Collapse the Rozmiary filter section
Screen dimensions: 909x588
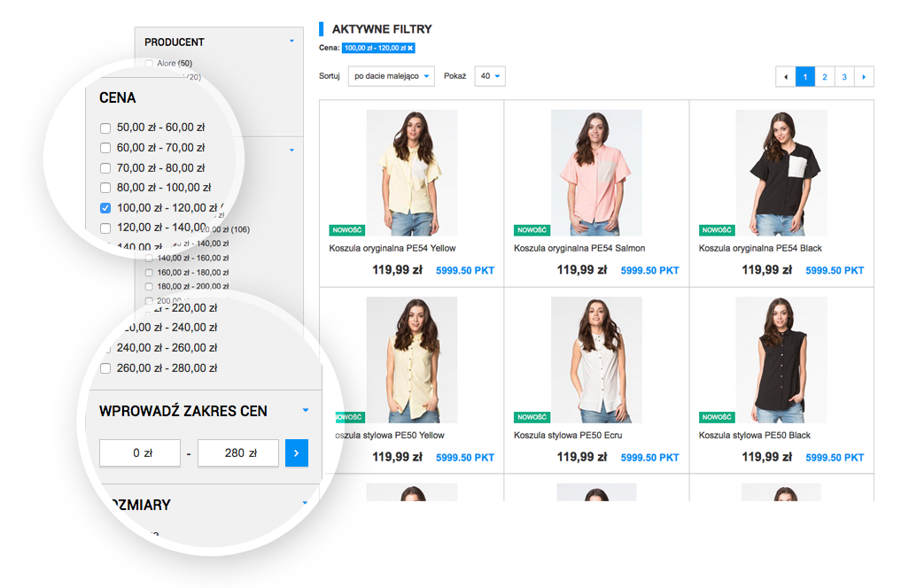(305, 503)
